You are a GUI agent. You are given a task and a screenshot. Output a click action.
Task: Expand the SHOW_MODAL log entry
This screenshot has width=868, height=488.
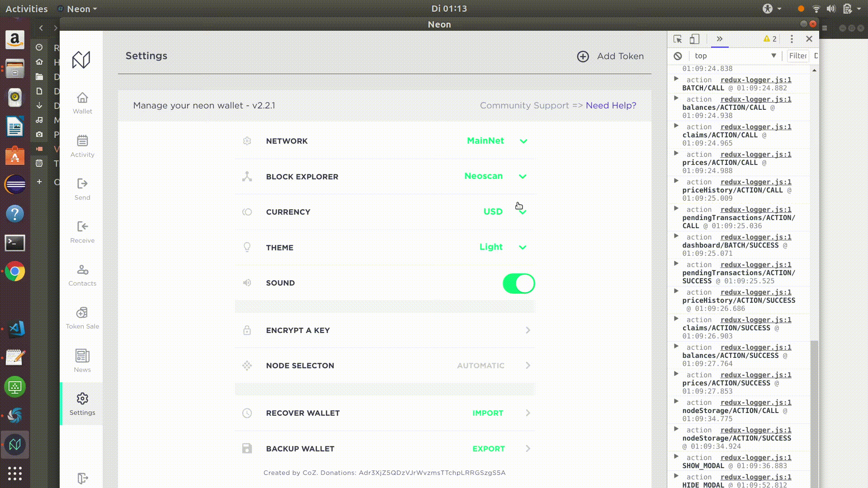pos(676,457)
